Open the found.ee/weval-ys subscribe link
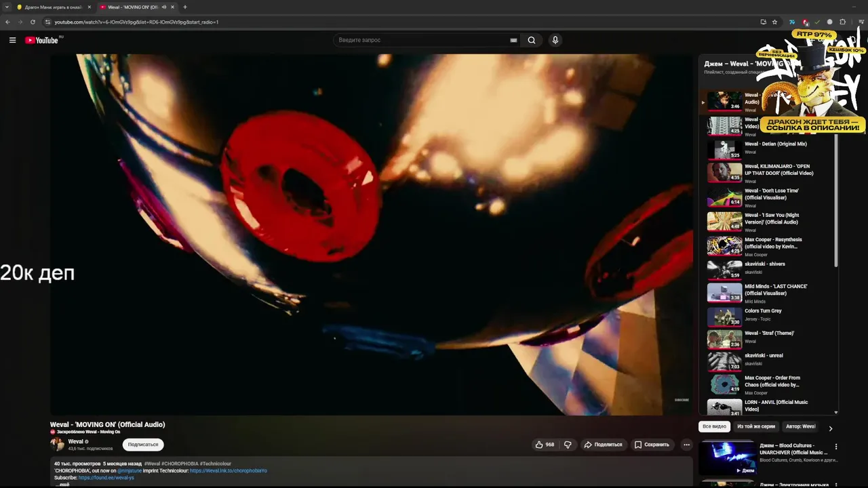 point(106,477)
